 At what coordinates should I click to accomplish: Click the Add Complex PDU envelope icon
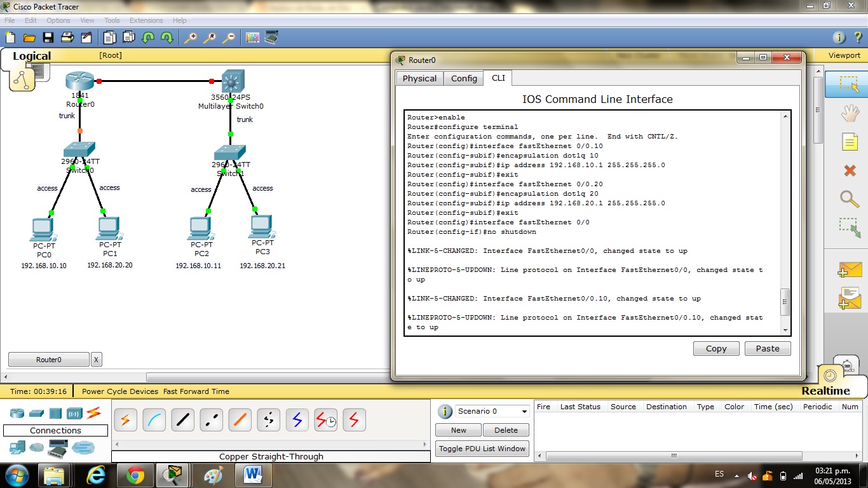850,297
